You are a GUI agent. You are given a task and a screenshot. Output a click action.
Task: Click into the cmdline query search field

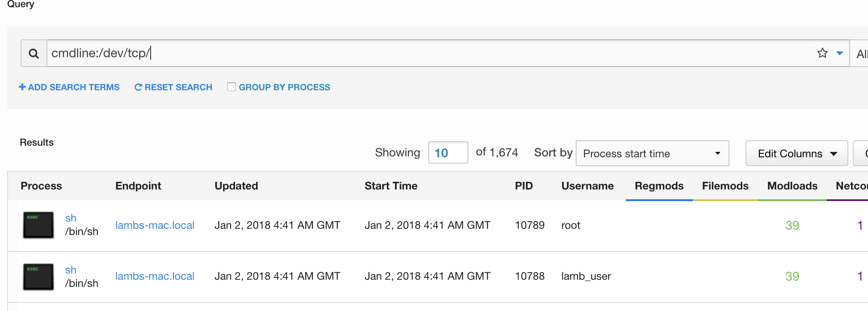(x=429, y=53)
